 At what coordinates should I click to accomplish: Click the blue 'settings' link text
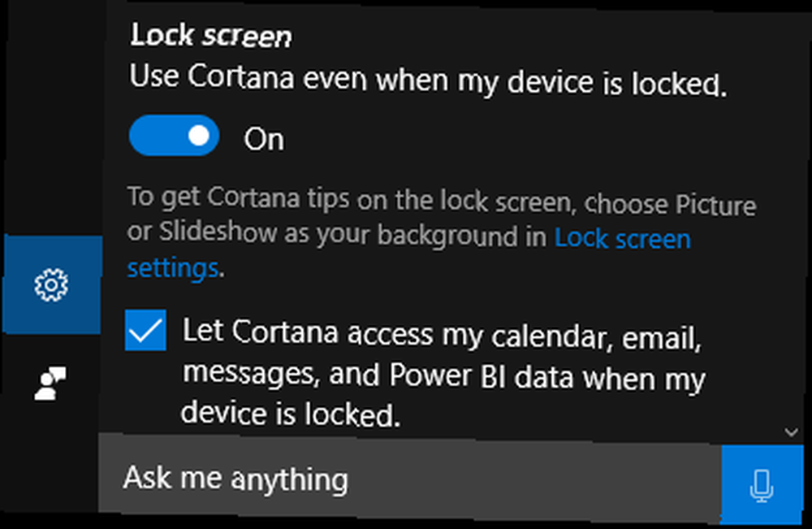click(x=173, y=268)
